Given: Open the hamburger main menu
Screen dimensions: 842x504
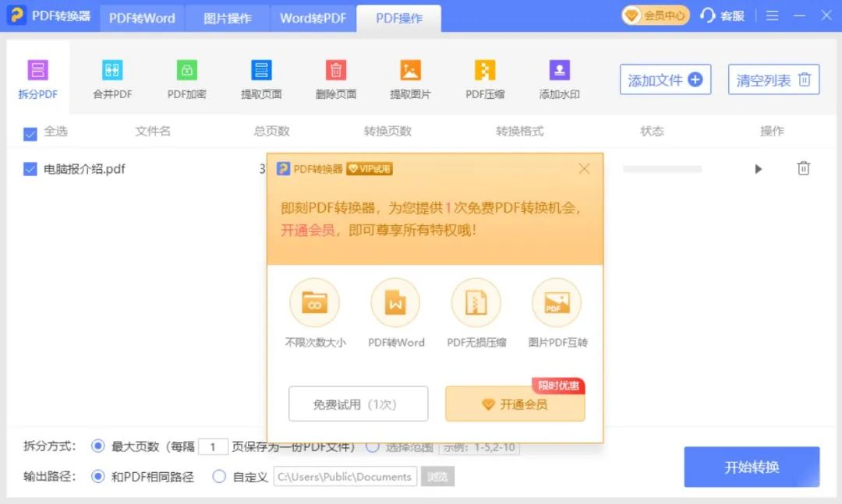Looking at the screenshot, I should [x=772, y=16].
